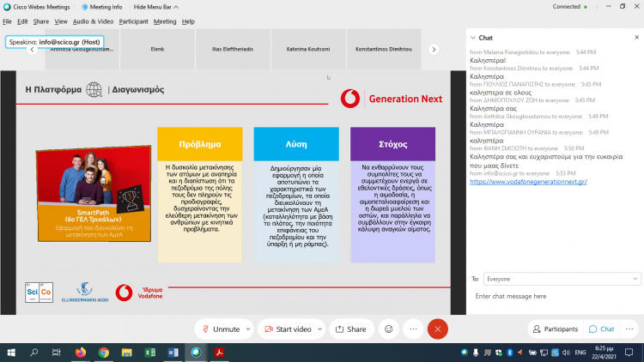This screenshot has height=362, width=644.
Task: Open Firefox from the taskbar
Action: 81,353
